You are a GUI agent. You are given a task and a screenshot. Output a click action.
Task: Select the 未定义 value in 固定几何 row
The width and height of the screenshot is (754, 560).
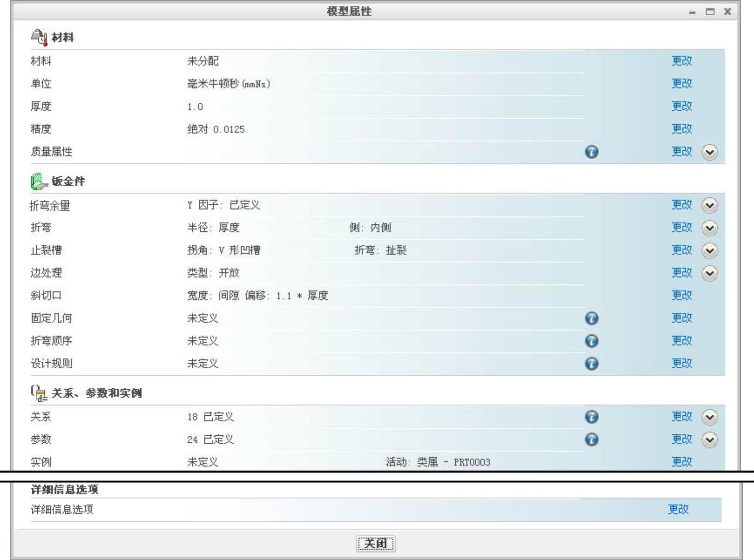(203, 318)
